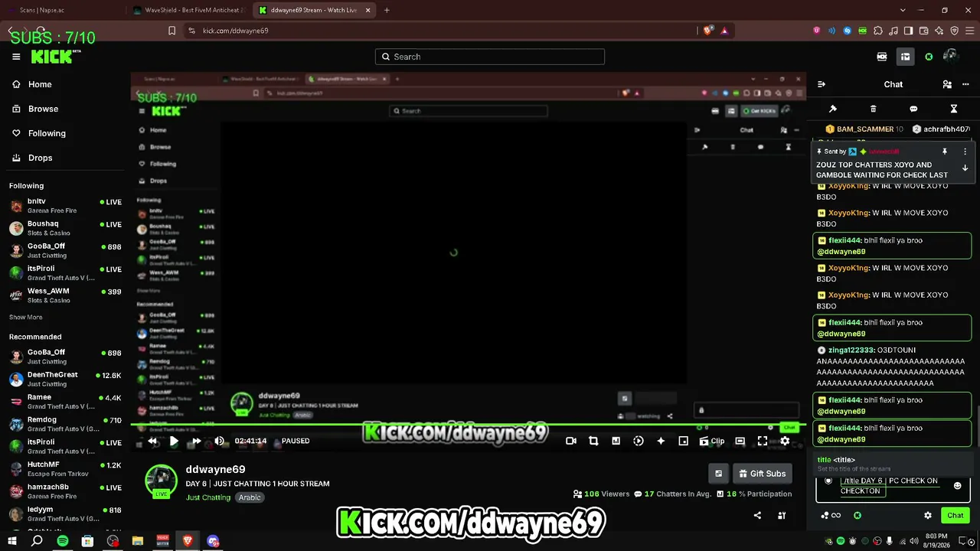Open Wess_AWM channel in sidebar
This screenshot has width=980, height=551.
tap(65, 295)
